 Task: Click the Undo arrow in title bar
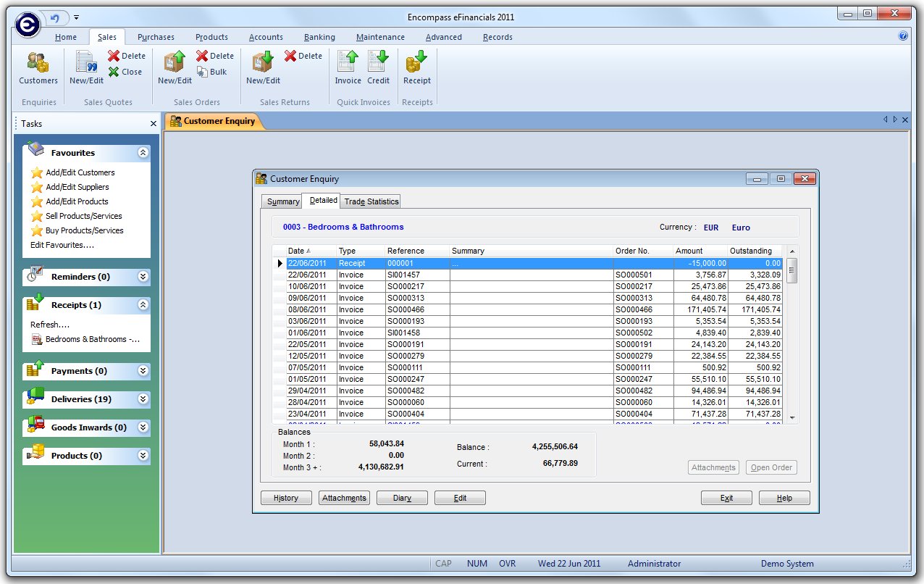pyautogui.click(x=56, y=17)
